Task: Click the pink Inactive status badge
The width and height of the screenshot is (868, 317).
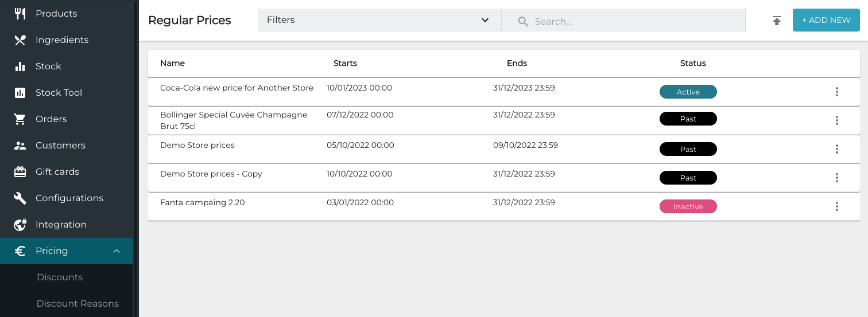Action: click(688, 206)
